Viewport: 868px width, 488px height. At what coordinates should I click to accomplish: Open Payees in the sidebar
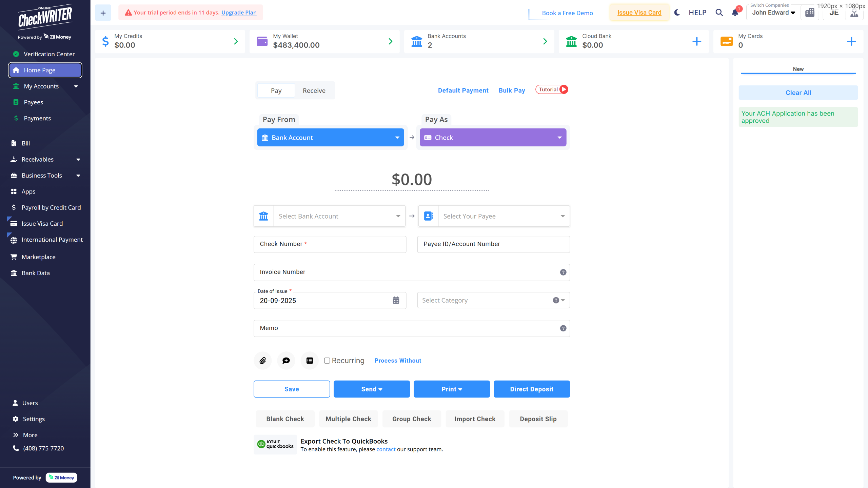[x=33, y=102]
